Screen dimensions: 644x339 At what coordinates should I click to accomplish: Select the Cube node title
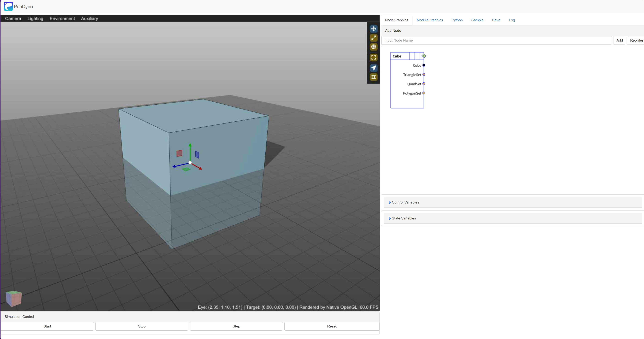tap(397, 56)
